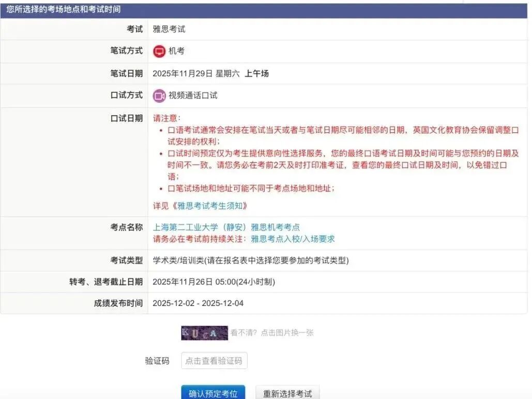The width and height of the screenshot is (532, 399).
Task: Click the 点击查看验证码 verification code field
Action: coord(214,360)
